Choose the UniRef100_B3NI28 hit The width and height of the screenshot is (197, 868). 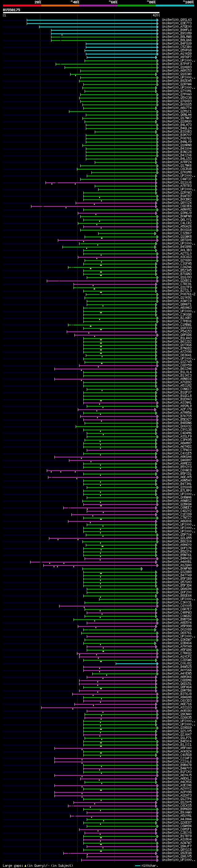pyautogui.click(x=177, y=152)
